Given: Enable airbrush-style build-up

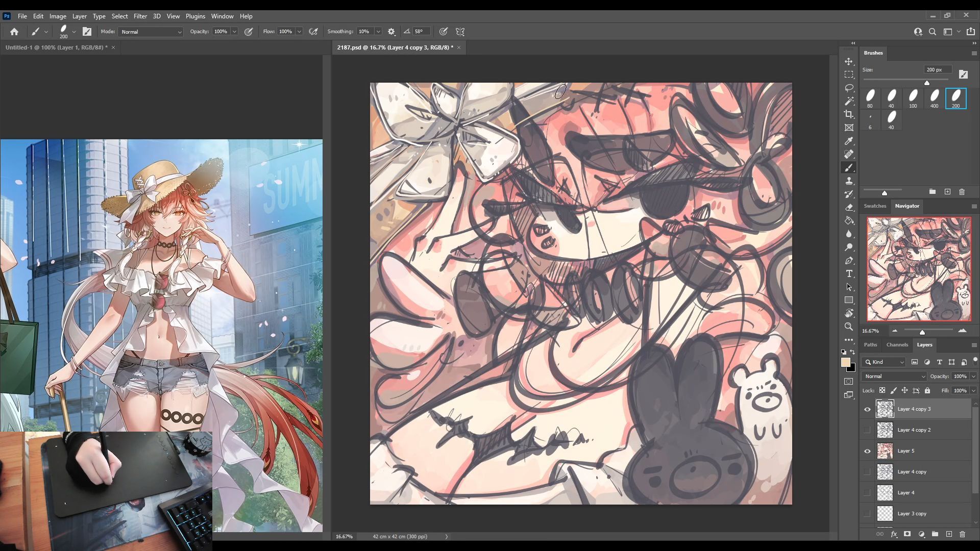Looking at the screenshot, I should point(313,32).
